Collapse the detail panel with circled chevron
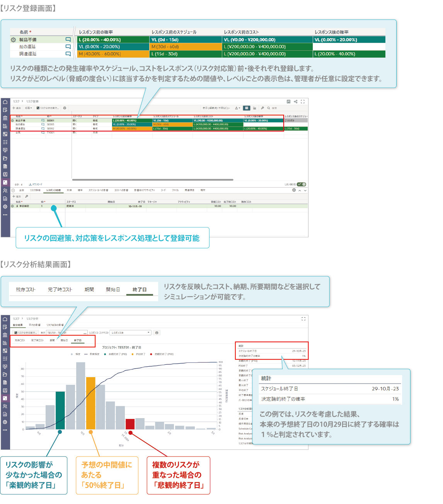Screen dimensions: 443x504 coord(13,190)
